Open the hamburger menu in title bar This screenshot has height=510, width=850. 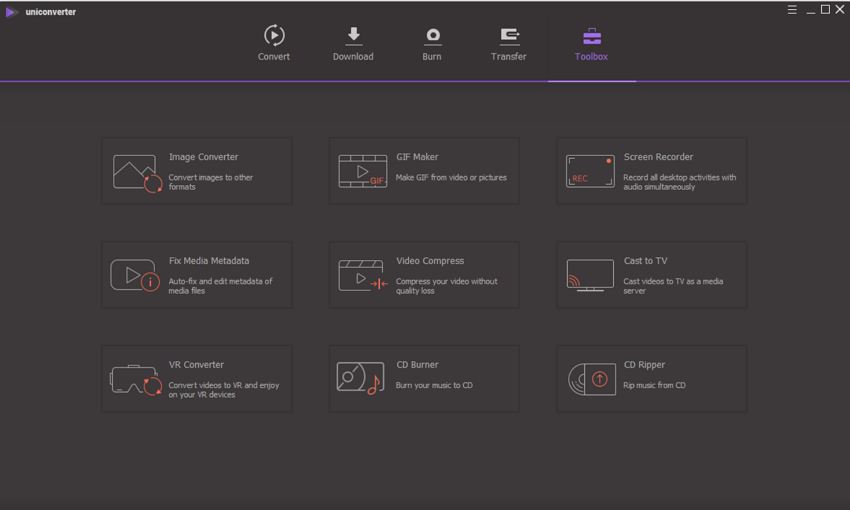pyautogui.click(x=792, y=10)
